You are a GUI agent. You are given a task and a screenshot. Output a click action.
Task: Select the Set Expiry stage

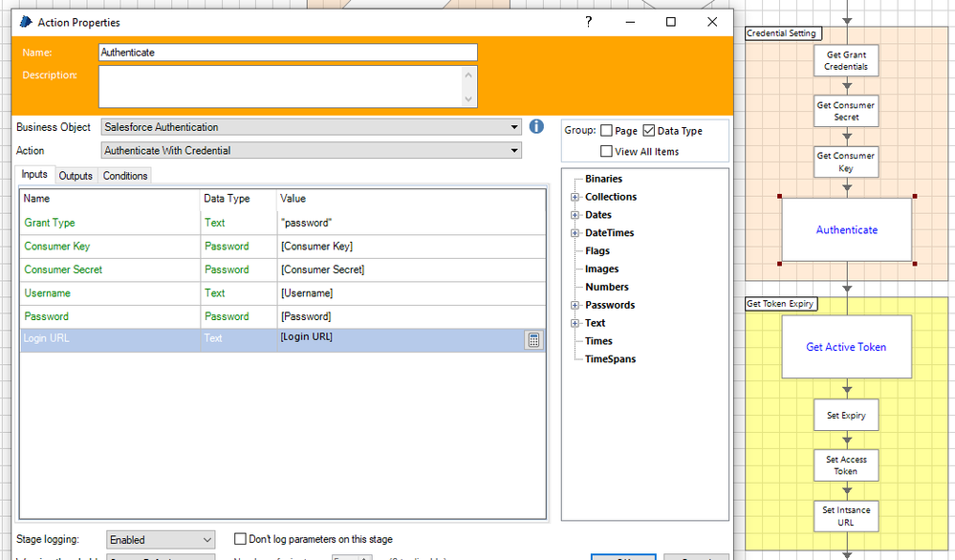pyautogui.click(x=846, y=416)
